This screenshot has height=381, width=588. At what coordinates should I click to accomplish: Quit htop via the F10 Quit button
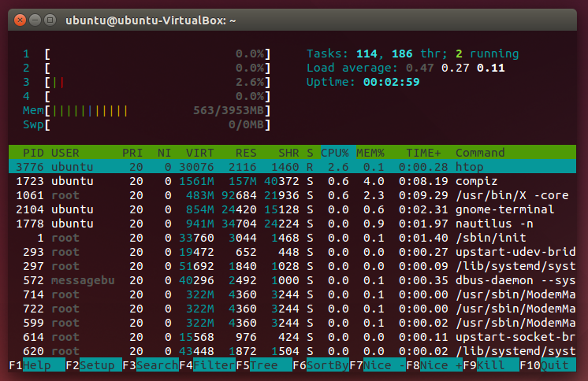tap(548, 365)
